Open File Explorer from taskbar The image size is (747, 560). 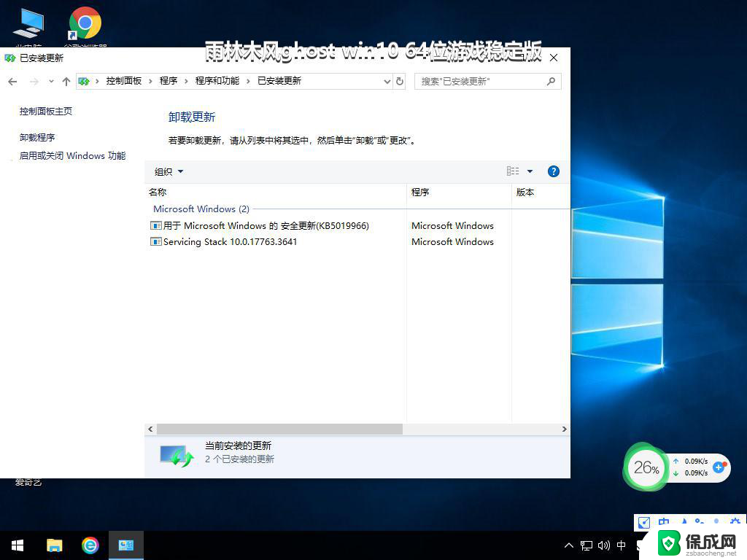pos(54,545)
